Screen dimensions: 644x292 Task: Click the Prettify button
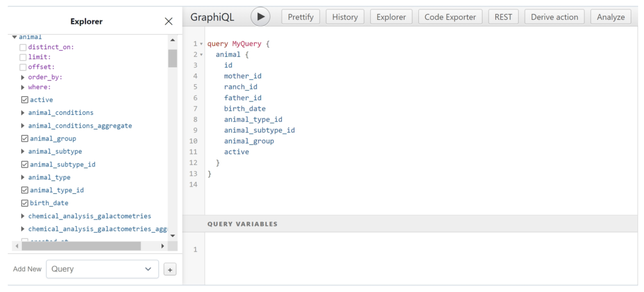click(x=300, y=17)
